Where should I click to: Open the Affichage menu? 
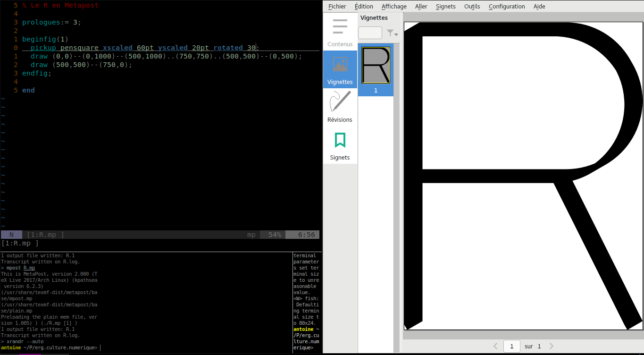point(394,7)
